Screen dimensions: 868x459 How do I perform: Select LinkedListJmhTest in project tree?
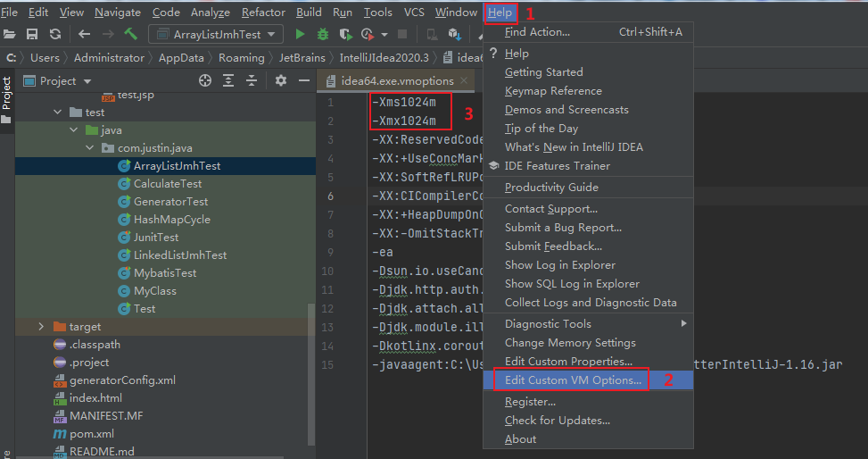coord(180,255)
